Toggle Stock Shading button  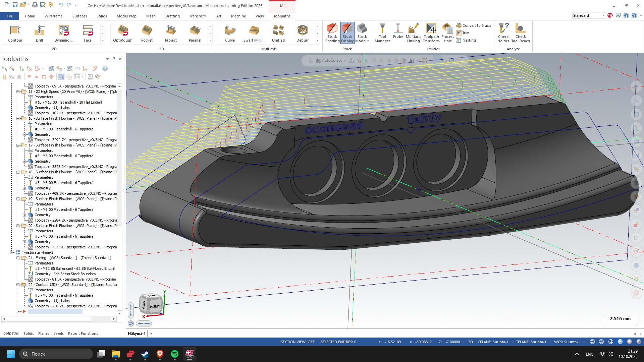[332, 33]
